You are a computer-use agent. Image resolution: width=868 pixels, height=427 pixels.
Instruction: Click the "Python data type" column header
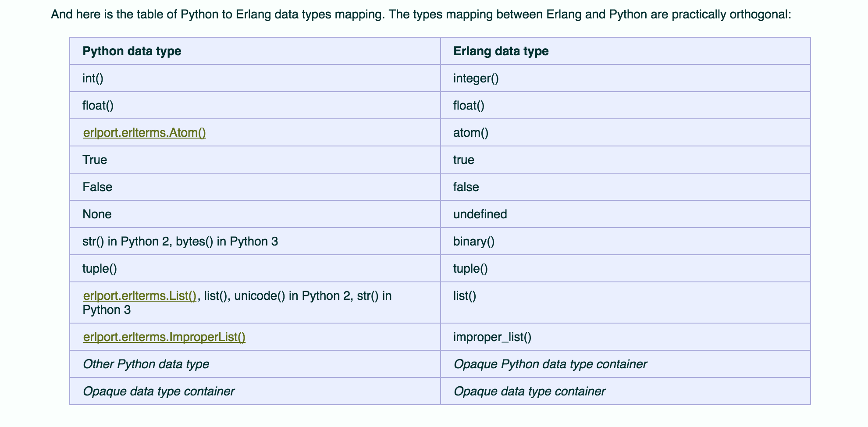(132, 51)
